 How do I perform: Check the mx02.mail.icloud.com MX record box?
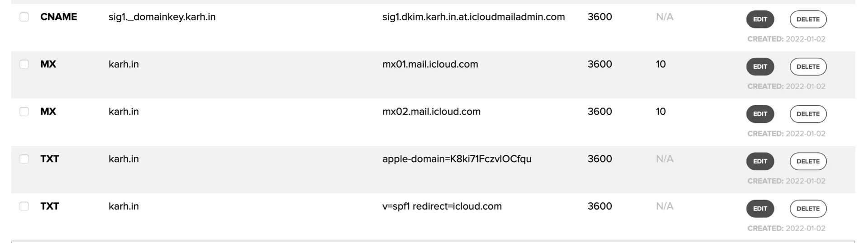(24, 112)
